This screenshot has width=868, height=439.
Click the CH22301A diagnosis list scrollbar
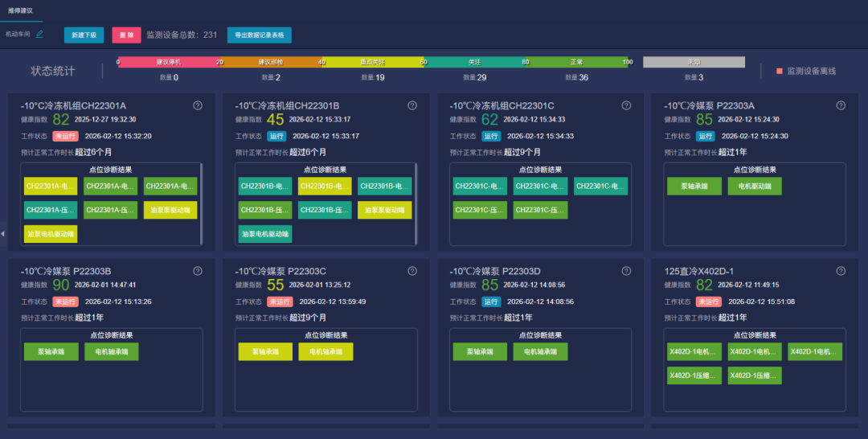[x=201, y=203]
